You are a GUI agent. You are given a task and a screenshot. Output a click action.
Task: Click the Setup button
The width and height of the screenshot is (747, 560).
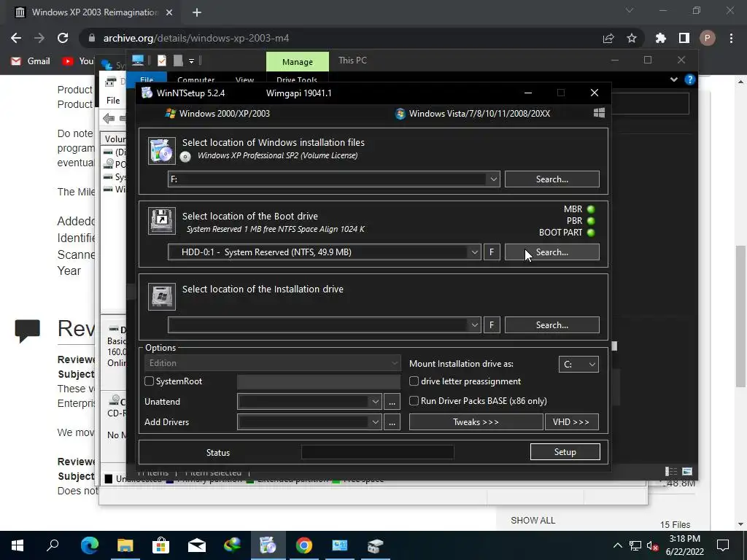565,452
